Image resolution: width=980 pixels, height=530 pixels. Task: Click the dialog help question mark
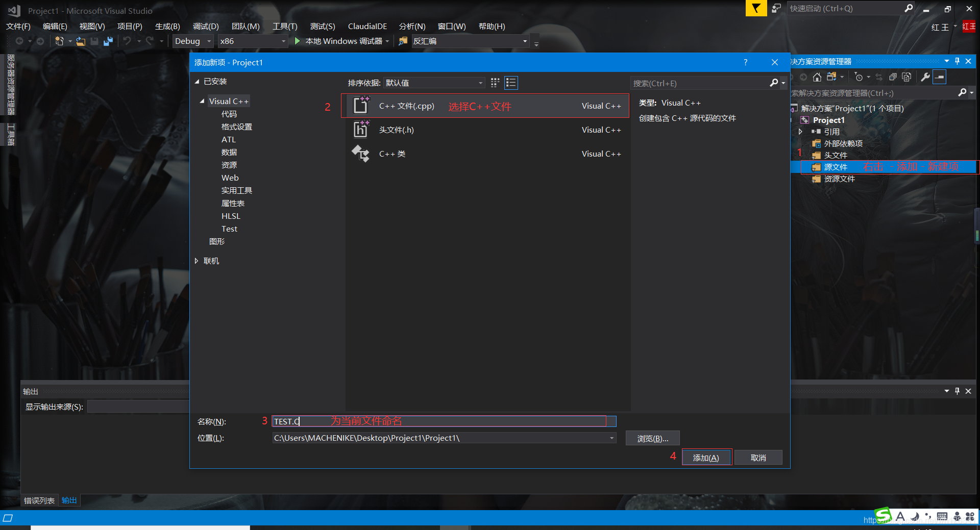click(x=745, y=62)
